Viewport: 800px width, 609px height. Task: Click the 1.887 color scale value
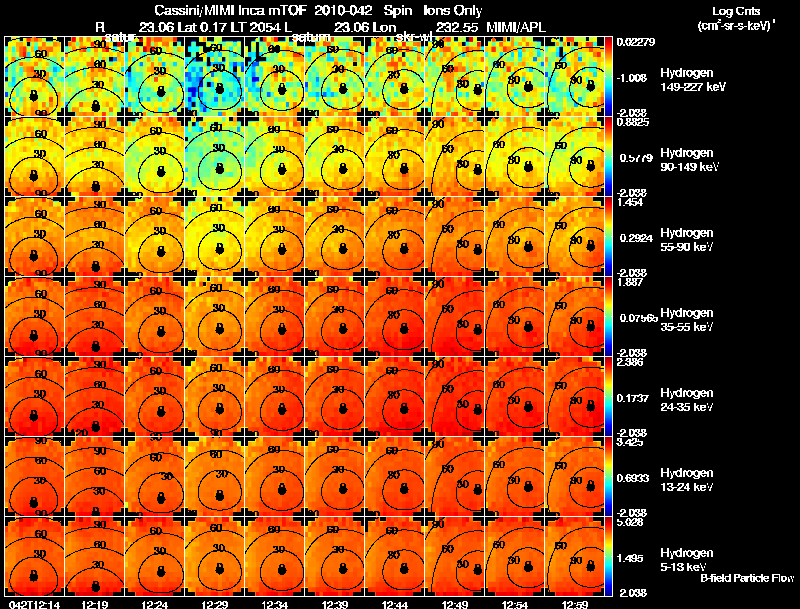(x=630, y=282)
